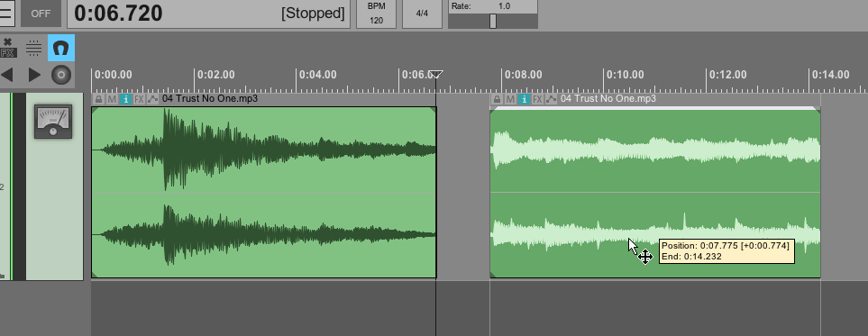Screen dimensions: 868x336
Task: Open info icon on second media item
Action: [x=524, y=99]
